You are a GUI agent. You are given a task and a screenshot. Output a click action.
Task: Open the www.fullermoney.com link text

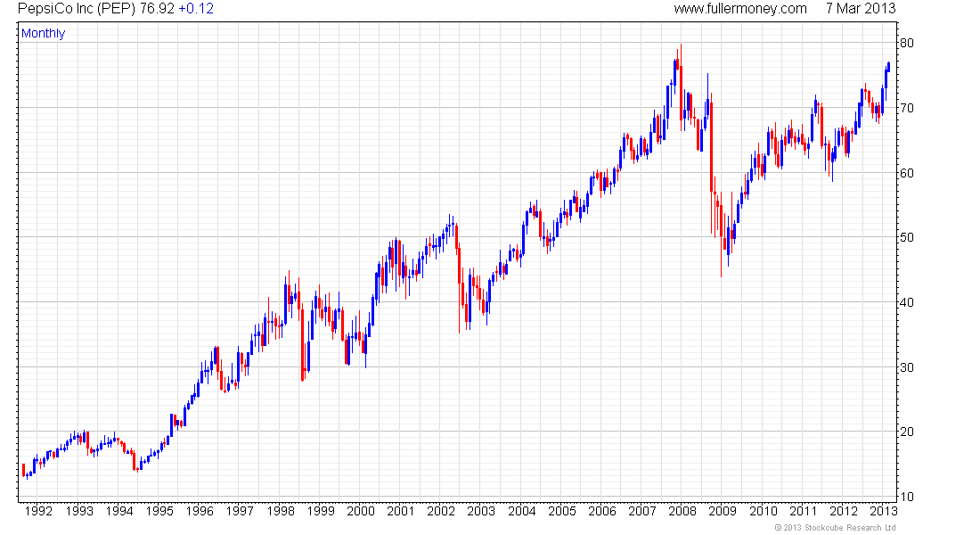740,9
